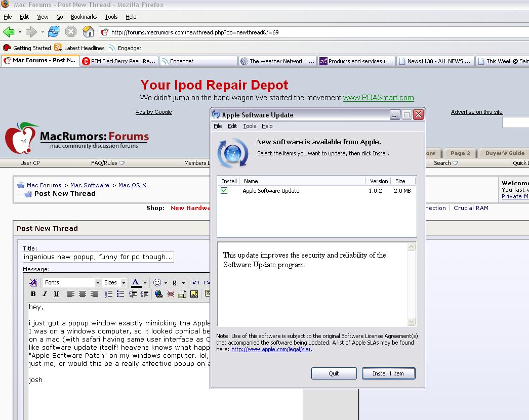This screenshot has height=420, width=529.
Task: Insert an unordered bullet list
Action: pyautogui.click(x=120, y=294)
